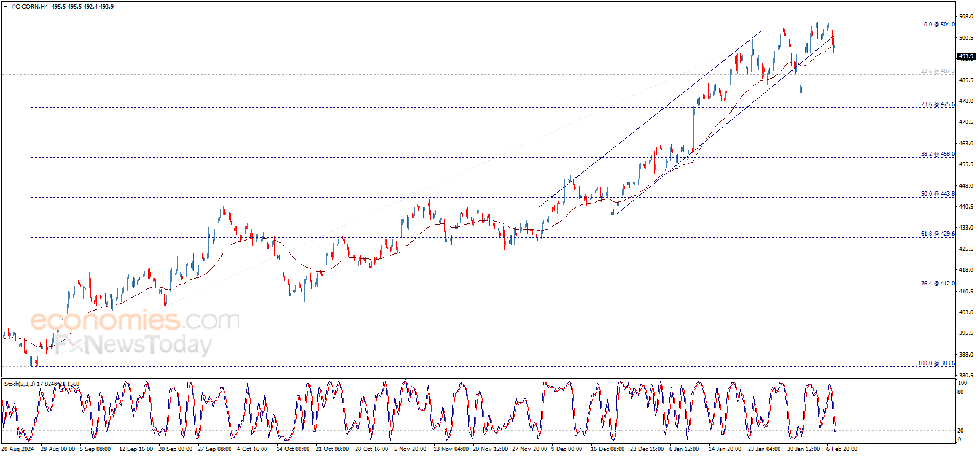Click the dropdown triangle beside #C-CORN,H4

tap(6, 7)
